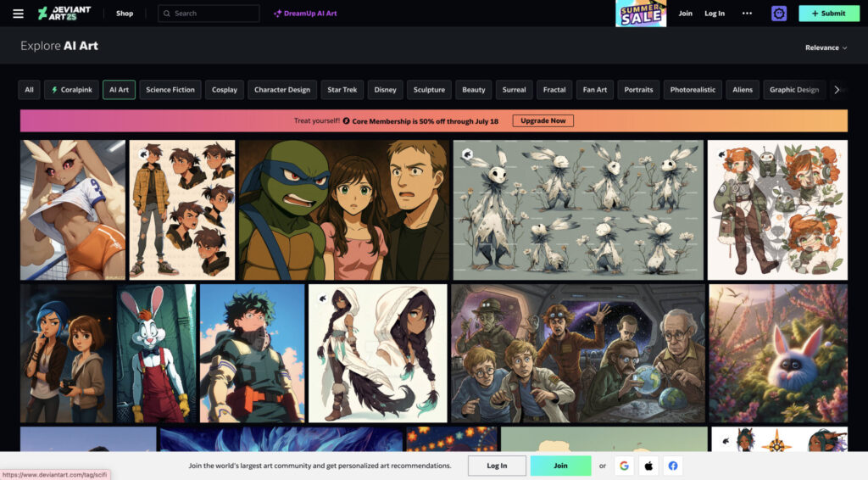Click the Log In link in header

pyautogui.click(x=715, y=14)
